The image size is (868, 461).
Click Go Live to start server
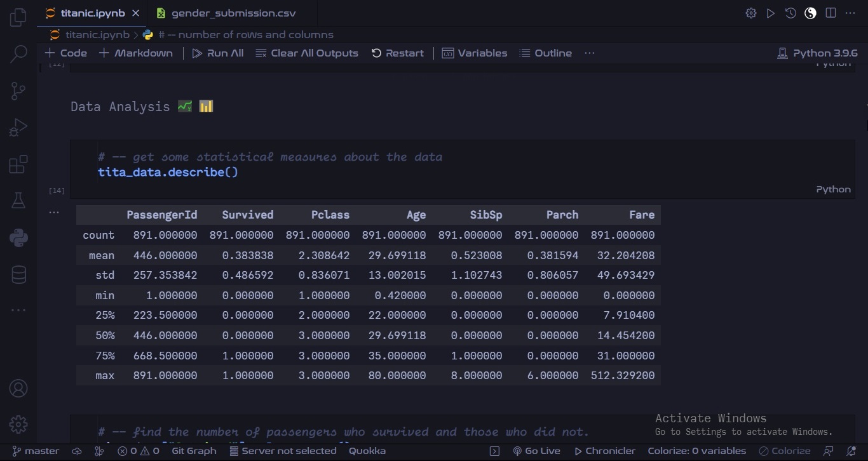[536, 451]
